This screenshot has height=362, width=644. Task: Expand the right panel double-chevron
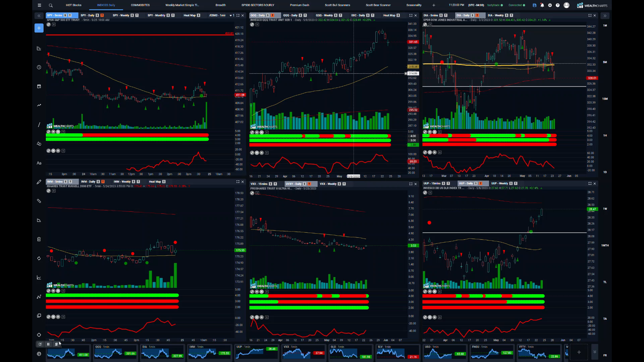(605, 15)
